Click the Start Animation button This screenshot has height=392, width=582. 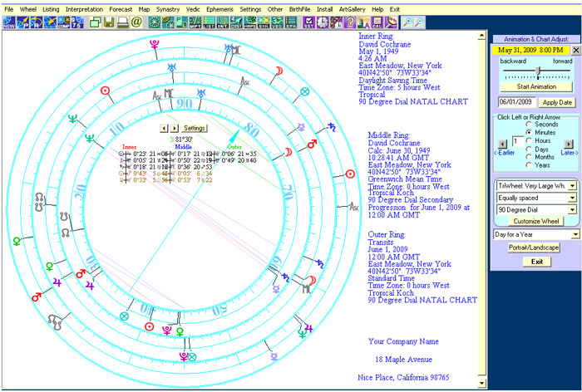click(535, 86)
